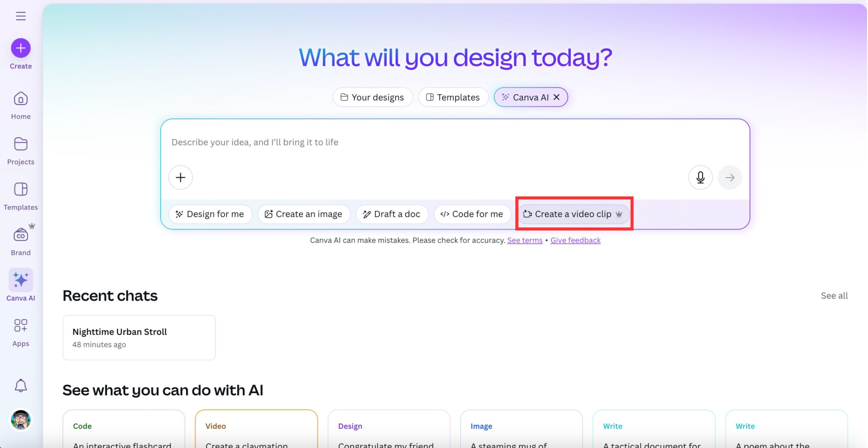The height and width of the screenshot is (448, 868).
Task: Choose Create an image
Action: 304,214
